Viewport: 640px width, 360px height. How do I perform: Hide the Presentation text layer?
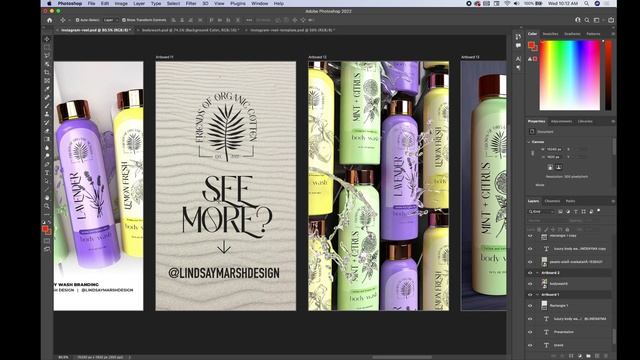pos(530,332)
